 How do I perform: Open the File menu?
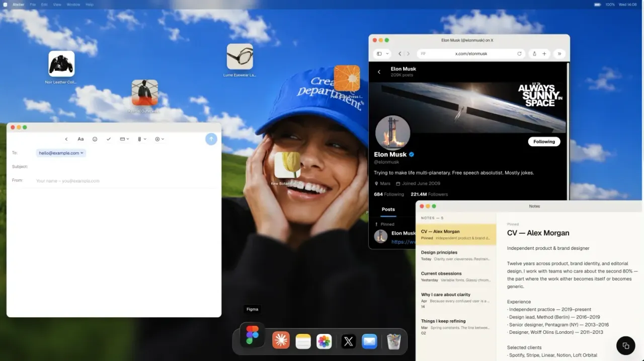tap(33, 5)
